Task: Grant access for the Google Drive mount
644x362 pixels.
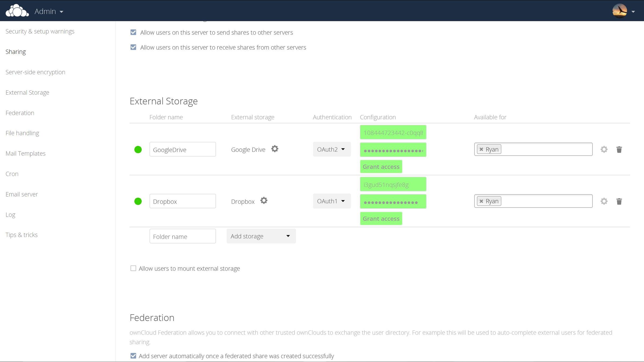Action: (381, 166)
